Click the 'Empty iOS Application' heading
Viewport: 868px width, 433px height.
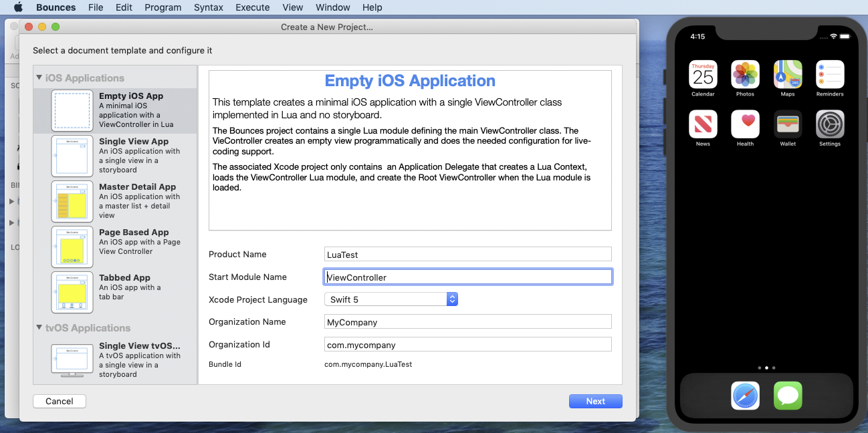[410, 81]
